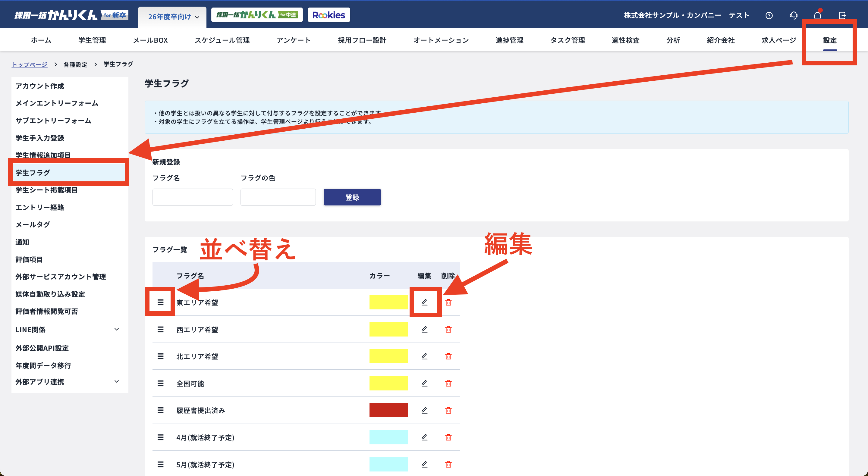The width and height of the screenshot is (868, 476).
Task: Grab the reorder handle for 全国可能
Action: (160, 383)
